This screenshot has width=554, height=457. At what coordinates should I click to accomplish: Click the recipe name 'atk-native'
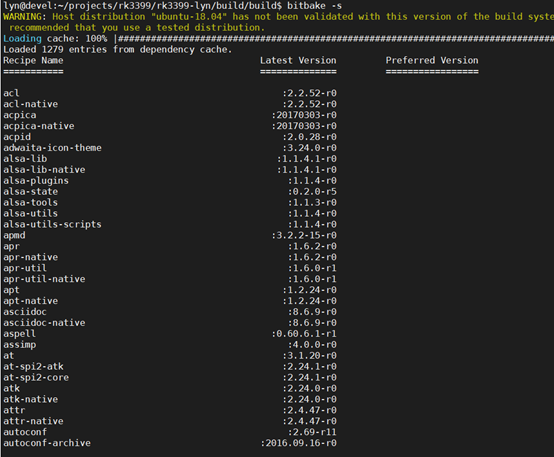(30, 400)
